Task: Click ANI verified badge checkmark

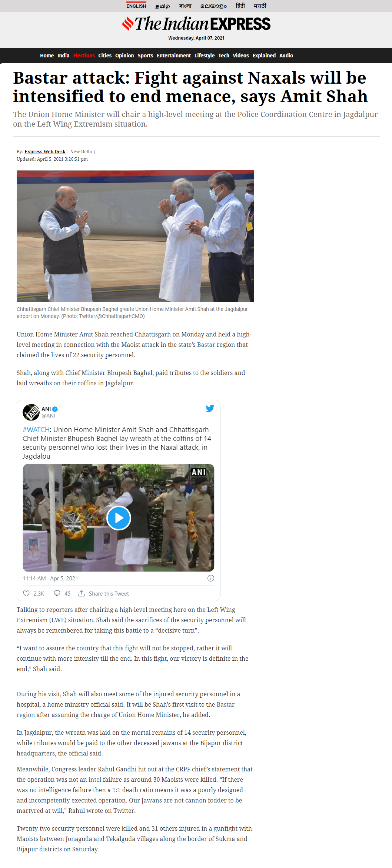Action: click(x=55, y=409)
